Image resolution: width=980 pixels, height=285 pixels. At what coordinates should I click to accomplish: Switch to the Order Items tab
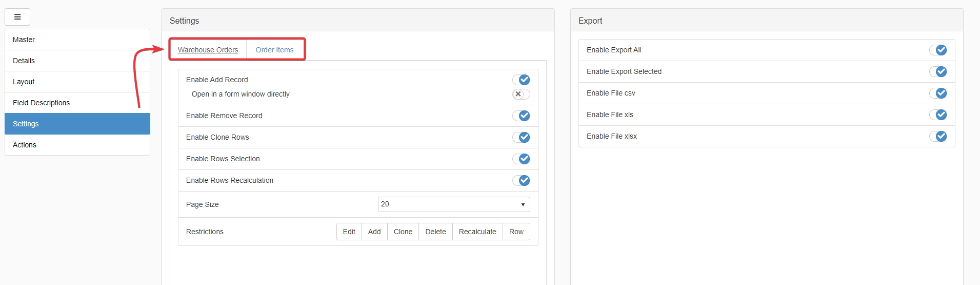274,50
